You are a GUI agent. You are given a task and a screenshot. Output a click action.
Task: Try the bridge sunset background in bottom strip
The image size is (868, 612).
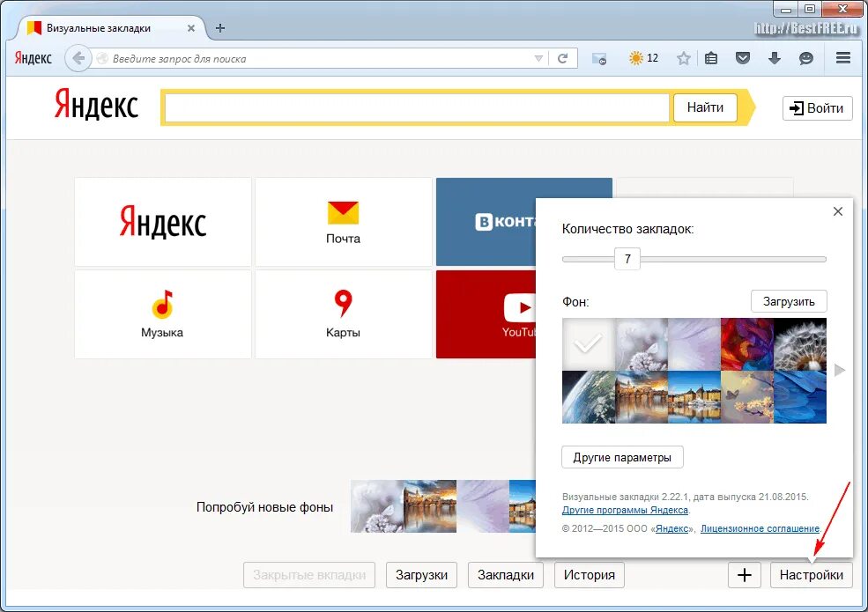[x=430, y=506]
